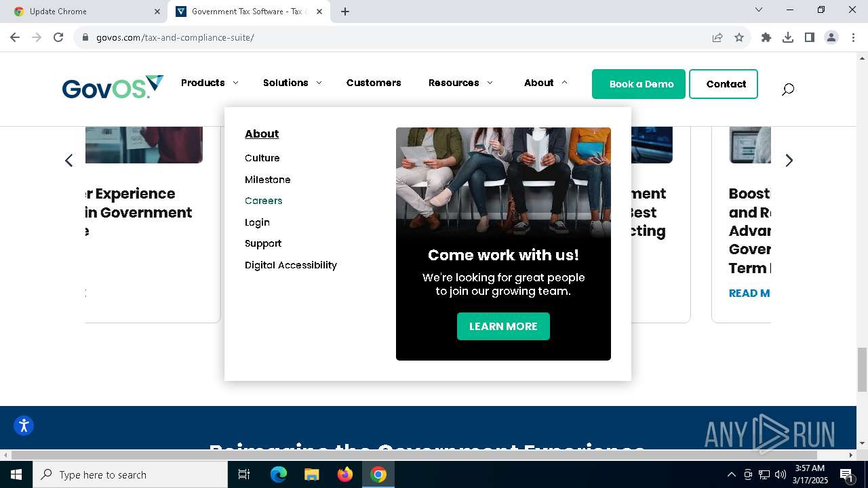Select Support in About menu
Screen dimensions: 868x488
[x=263, y=243]
